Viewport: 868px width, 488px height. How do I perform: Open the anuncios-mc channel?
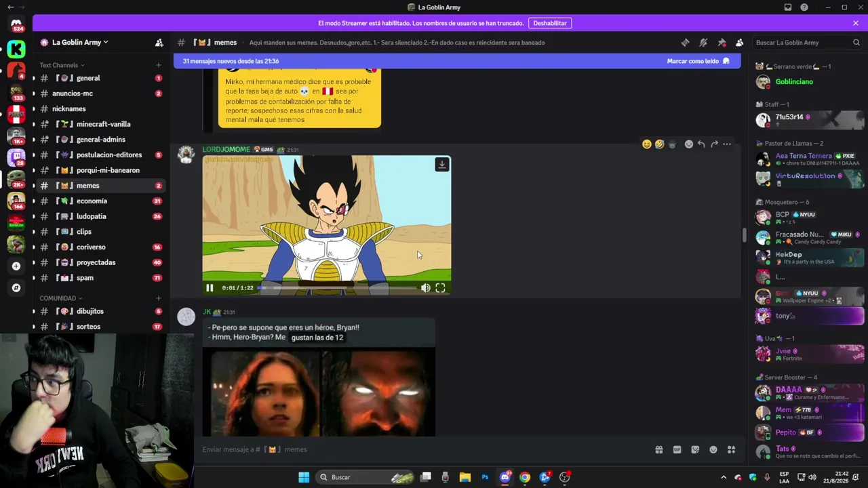98,94
